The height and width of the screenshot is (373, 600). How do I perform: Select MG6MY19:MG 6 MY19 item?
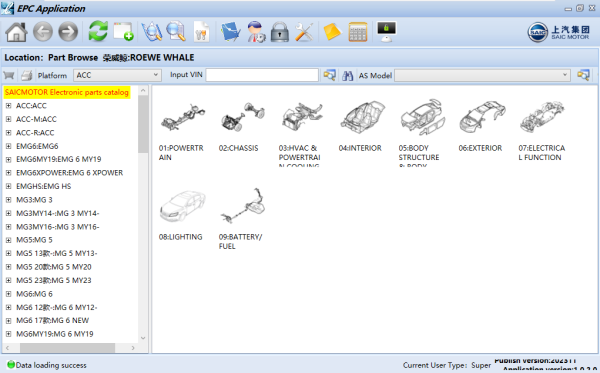[55, 334]
